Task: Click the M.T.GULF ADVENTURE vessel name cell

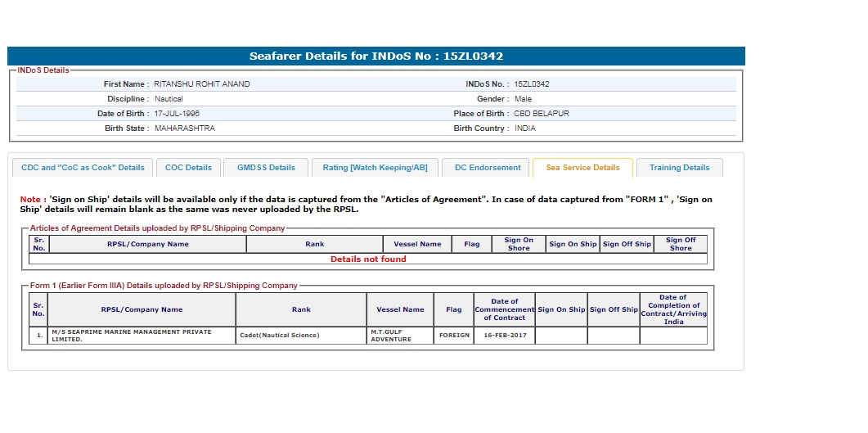Action: click(x=399, y=336)
